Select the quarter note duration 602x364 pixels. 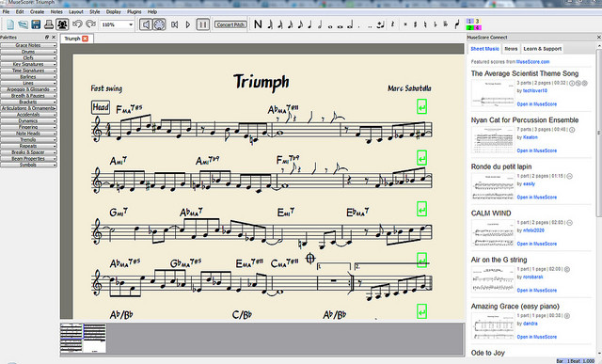tap(310, 24)
